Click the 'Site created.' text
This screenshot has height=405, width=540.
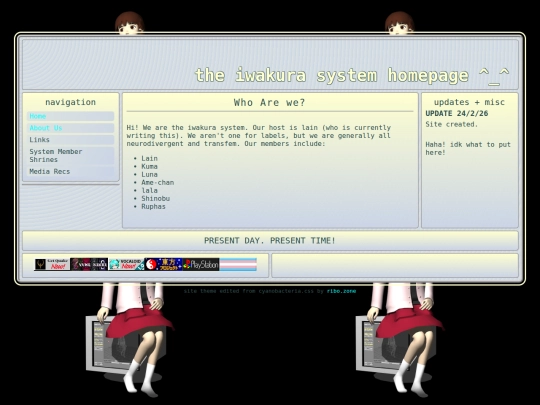click(x=451, y=124)
